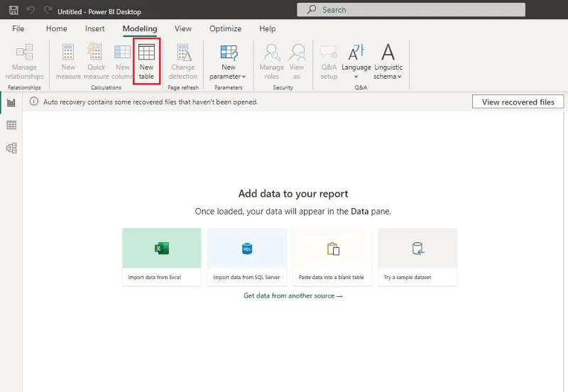
Task: Click the Add data to your report heading
Action: tap(293, 193)
